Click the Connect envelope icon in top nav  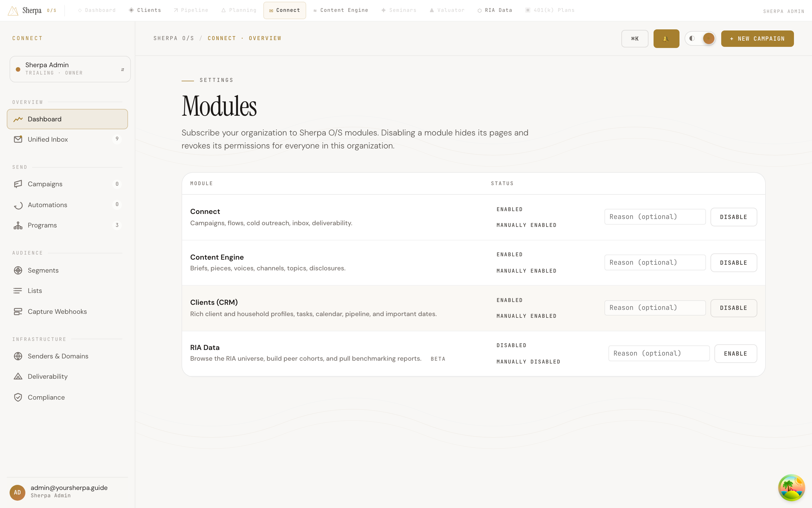click(x=271, y=11)
